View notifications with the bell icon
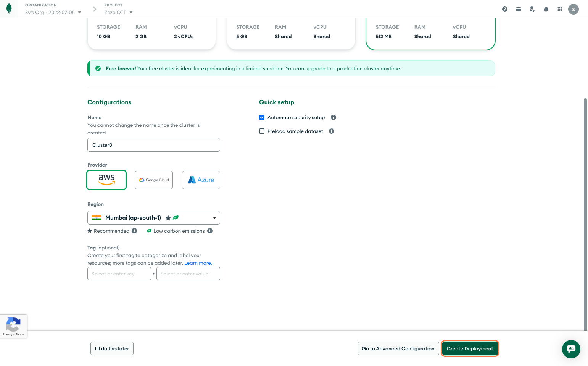The image size is (588, 366). 546,9
